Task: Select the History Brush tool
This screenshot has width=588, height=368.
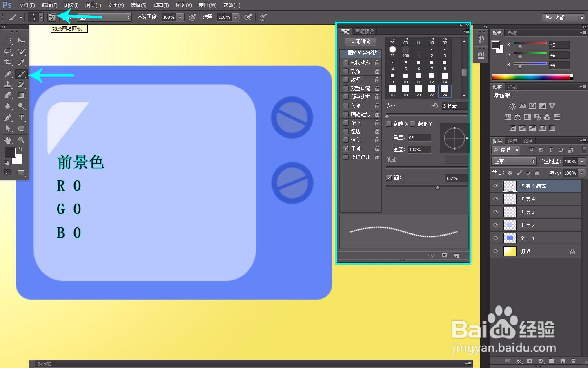Action: (21, 85)
